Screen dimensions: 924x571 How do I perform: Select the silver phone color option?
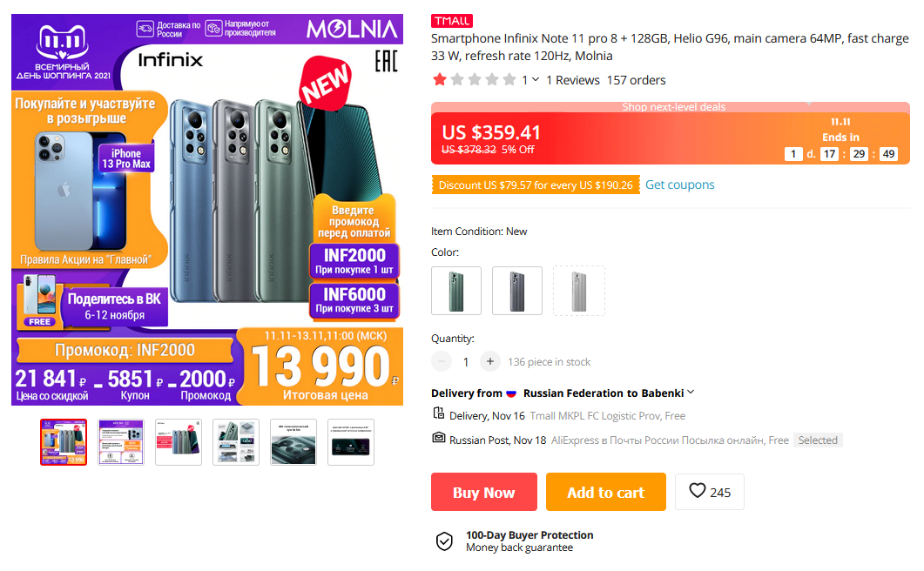pyautogui.click(x=578, y=291)
